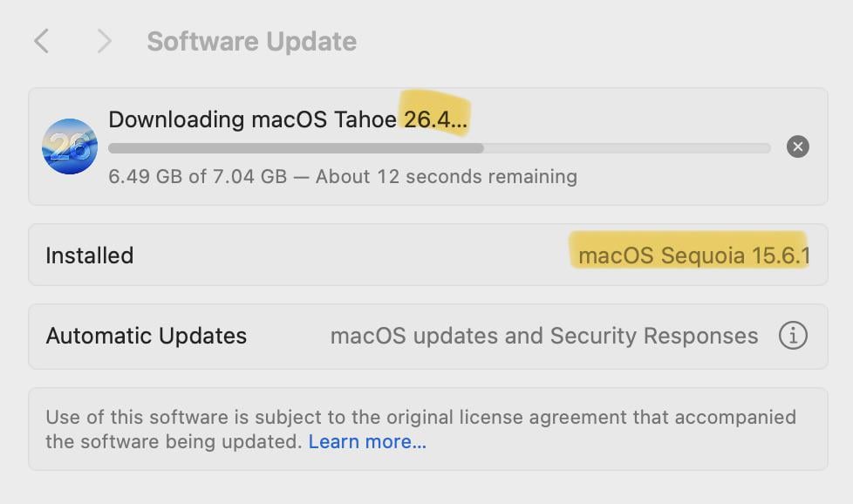Open Automatic Updates info button

(792, 336)
